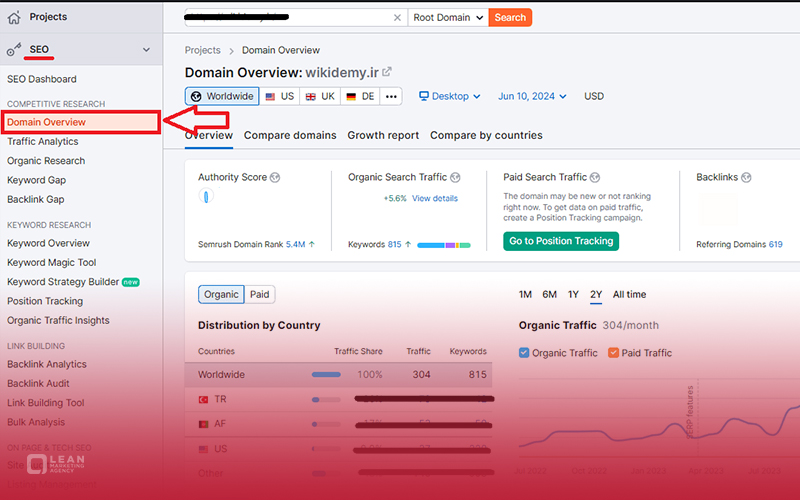The image size is (800, 500).
Task: Click the AF country row flag
Action: coord(203,424)
